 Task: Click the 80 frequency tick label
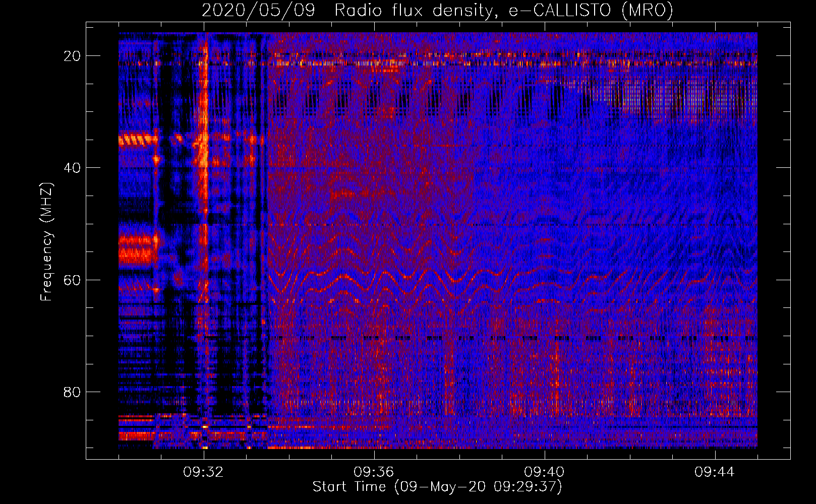(73, 392)
